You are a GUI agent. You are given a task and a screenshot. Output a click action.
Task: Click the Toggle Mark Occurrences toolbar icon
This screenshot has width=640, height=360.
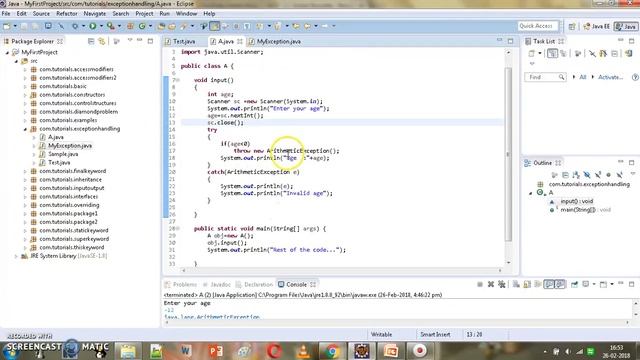tap(215, 26)
